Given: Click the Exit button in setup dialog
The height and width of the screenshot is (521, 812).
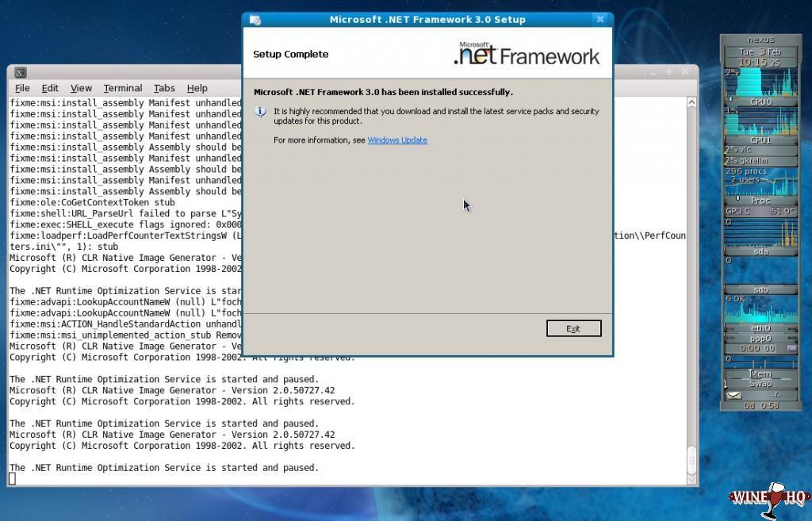Looking at the screenshot, I should (574, 328).
